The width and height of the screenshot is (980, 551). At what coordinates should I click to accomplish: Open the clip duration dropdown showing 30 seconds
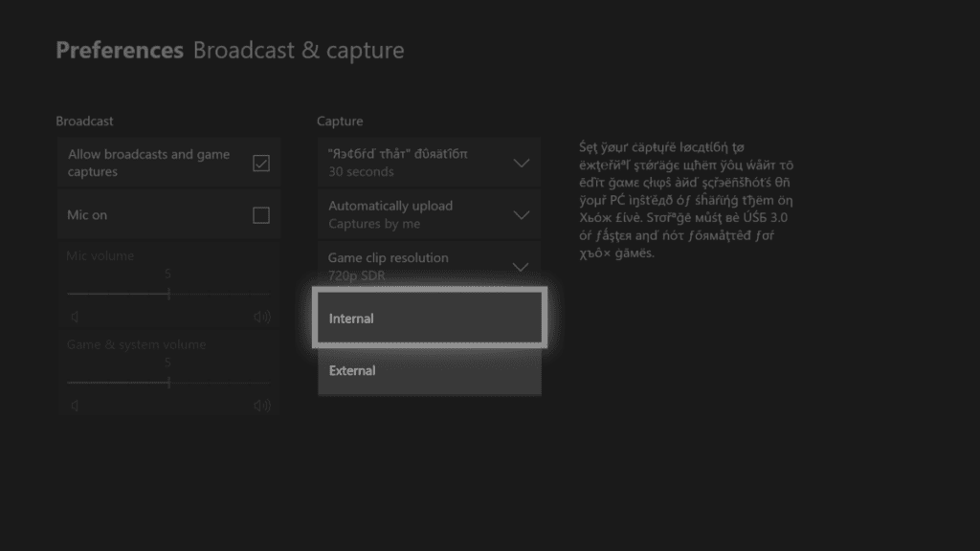click(429, 163)
